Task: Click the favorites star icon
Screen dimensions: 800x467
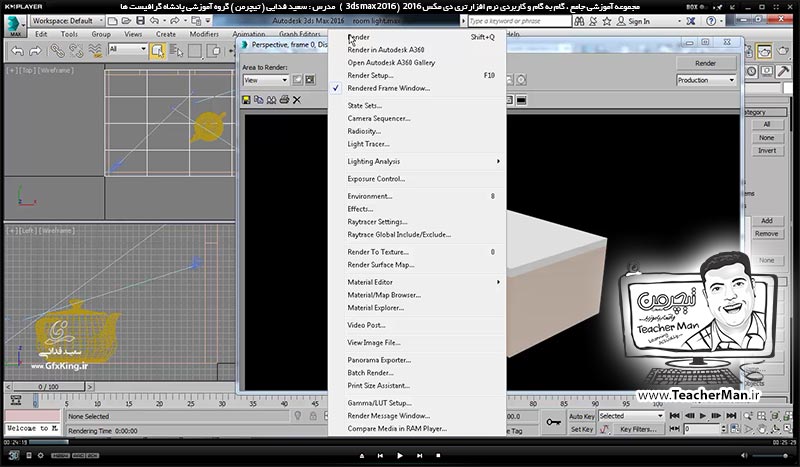Action: (x=607, y=21)
